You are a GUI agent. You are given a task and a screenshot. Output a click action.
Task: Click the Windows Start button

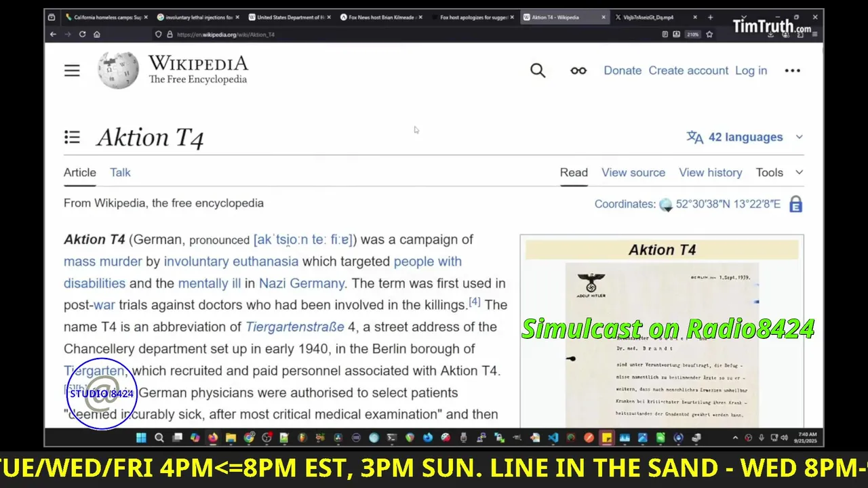pyautogui.click(x=141, y=438)
